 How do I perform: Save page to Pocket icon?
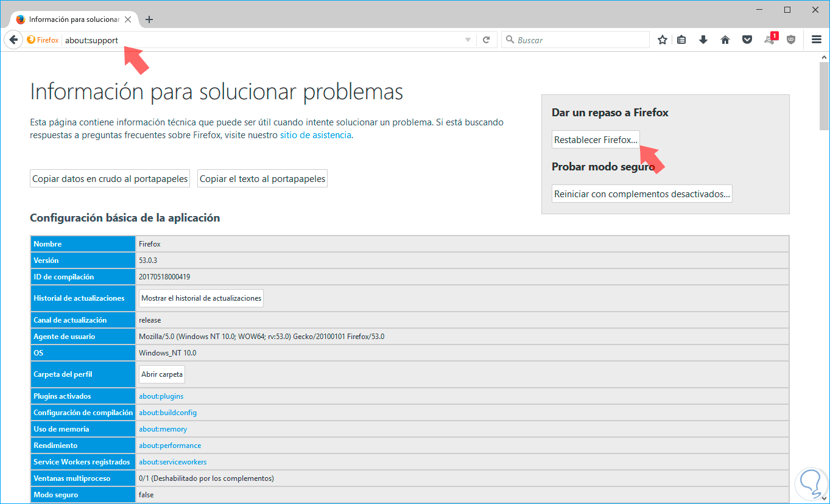click(x=747, y=40)
